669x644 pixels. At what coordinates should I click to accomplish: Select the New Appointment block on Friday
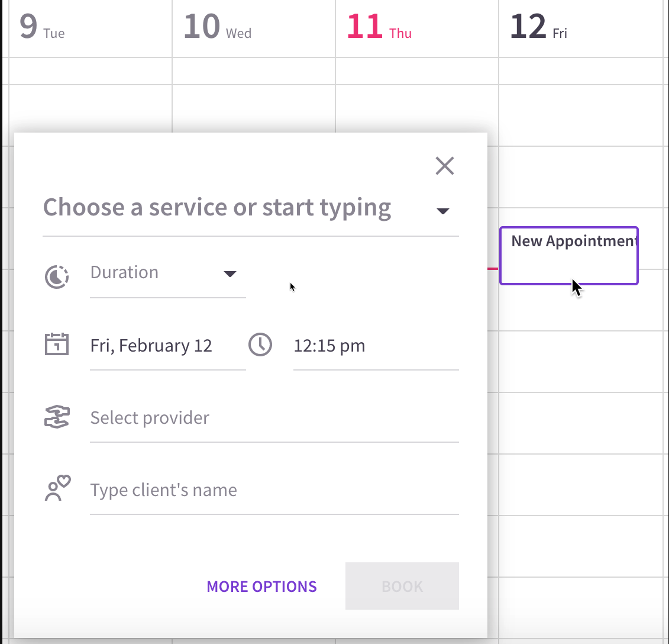(x=568, y=255)
